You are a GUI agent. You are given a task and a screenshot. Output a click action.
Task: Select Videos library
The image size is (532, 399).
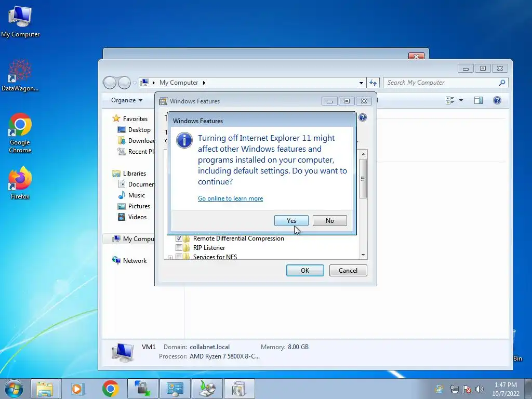click(x=137, y=217)
